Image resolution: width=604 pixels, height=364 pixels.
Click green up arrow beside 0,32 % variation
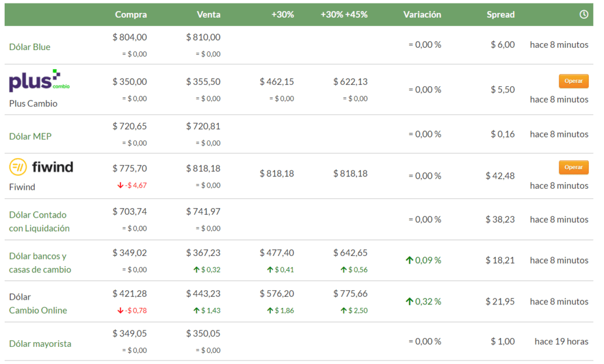(x=409, y=301)
